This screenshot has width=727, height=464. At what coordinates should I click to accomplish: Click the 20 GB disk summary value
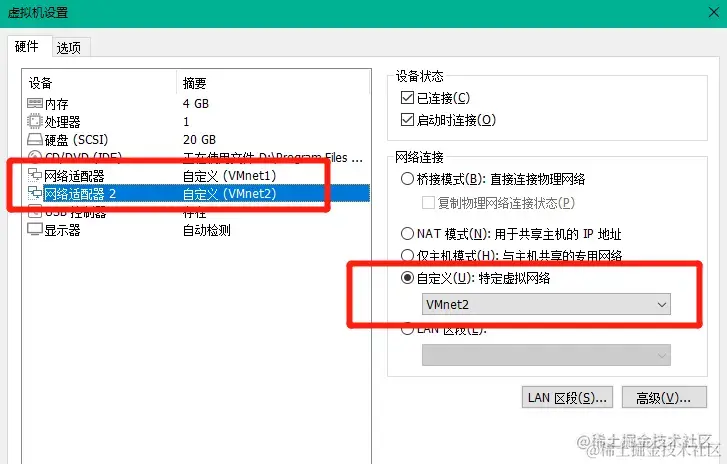pyautogui.click(x=199, y=140)
